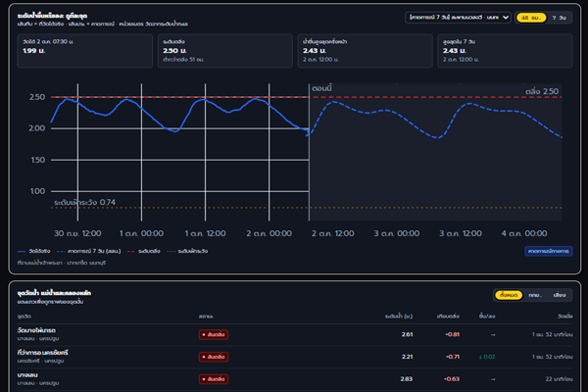The height and width of the screenshot is (392, 588).
Task: Click the ระดับน้ำ (ม.) column header
Action: pyautogui.click(x=399, y=317)
